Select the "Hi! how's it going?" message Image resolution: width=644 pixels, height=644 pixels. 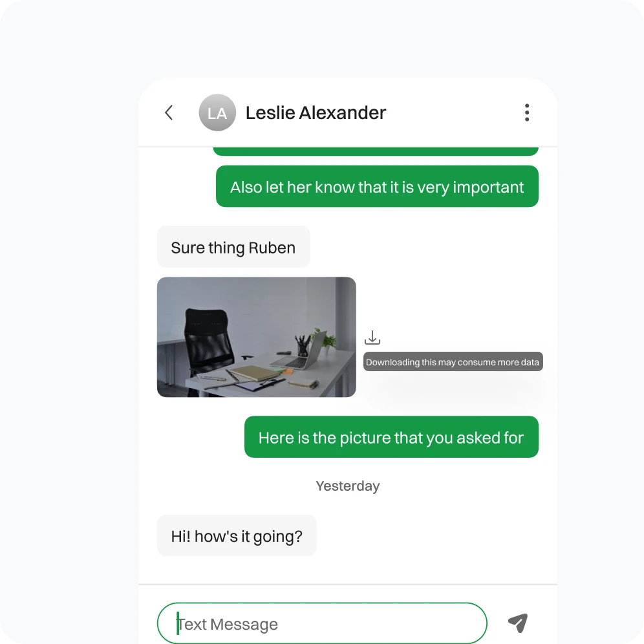[237, 535]
